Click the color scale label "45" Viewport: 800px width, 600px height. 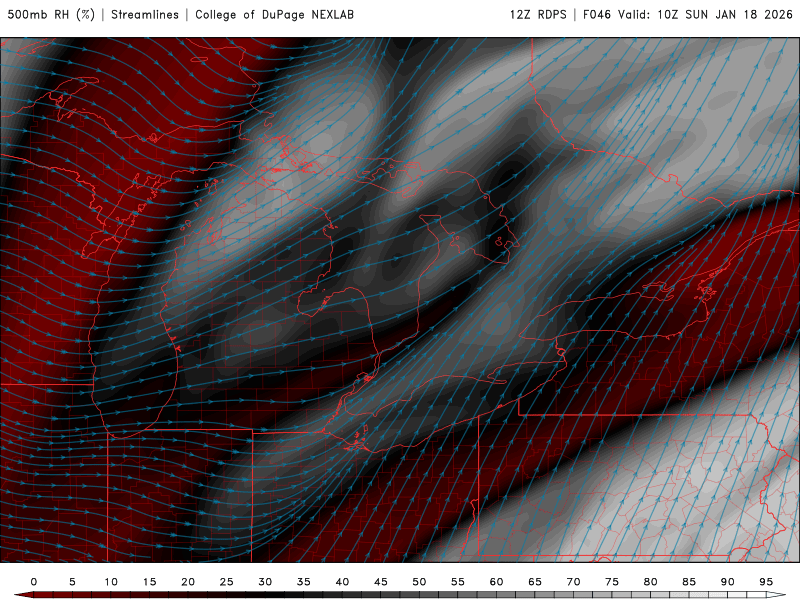pyautogui.click(x=381, y=582)
